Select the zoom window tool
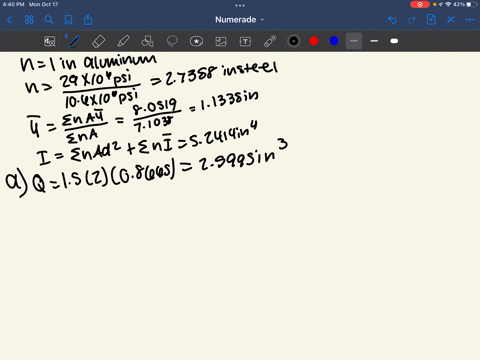The image size is (480, 360). tap(50, 41)
